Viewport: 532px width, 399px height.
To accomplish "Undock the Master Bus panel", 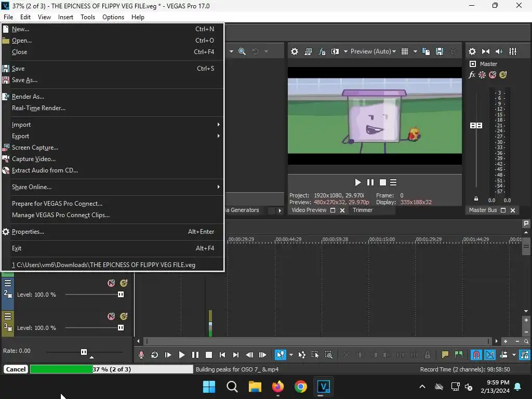I will [x=503, y=210].
